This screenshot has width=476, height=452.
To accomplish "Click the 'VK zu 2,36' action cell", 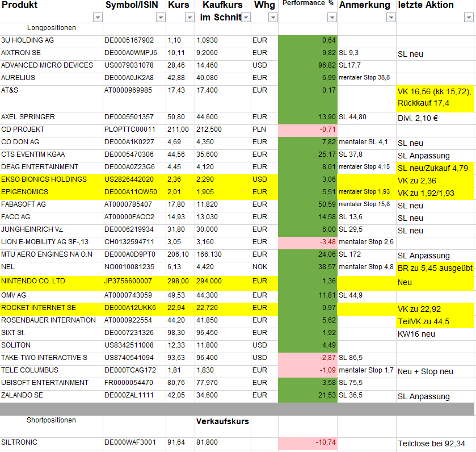I will [435, 181].
